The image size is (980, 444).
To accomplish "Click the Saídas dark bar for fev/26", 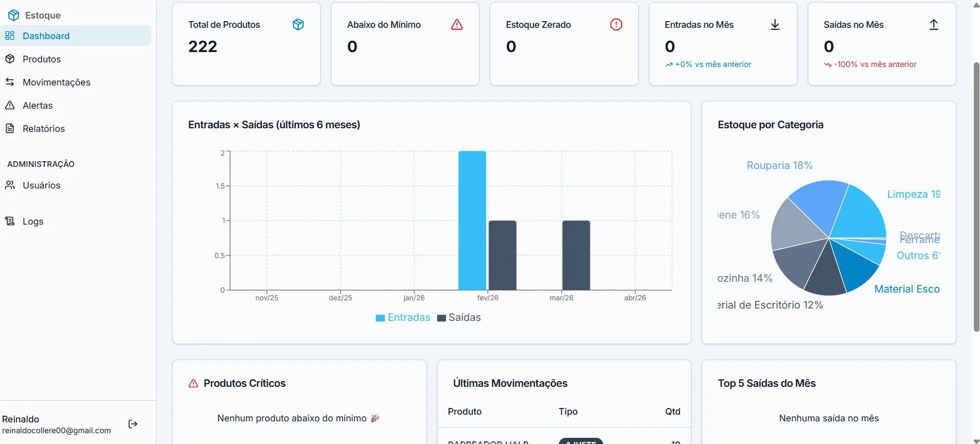I will tap(503, 255).
